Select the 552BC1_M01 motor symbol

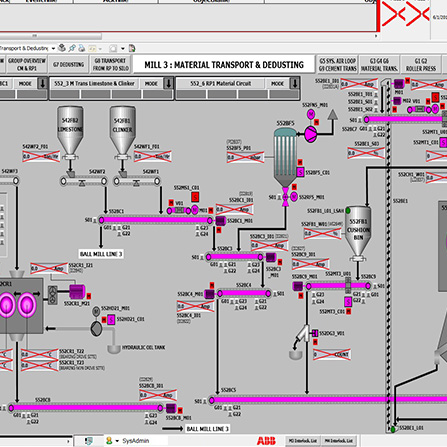pos(220,221)
